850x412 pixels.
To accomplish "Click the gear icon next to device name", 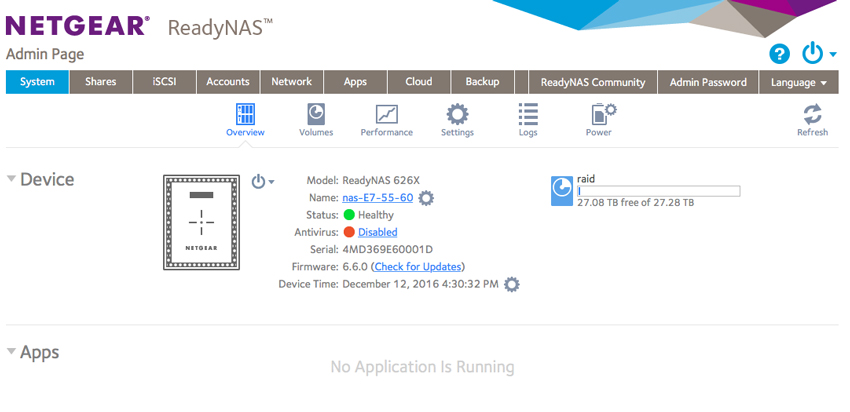I will click(x=427, y=198).
